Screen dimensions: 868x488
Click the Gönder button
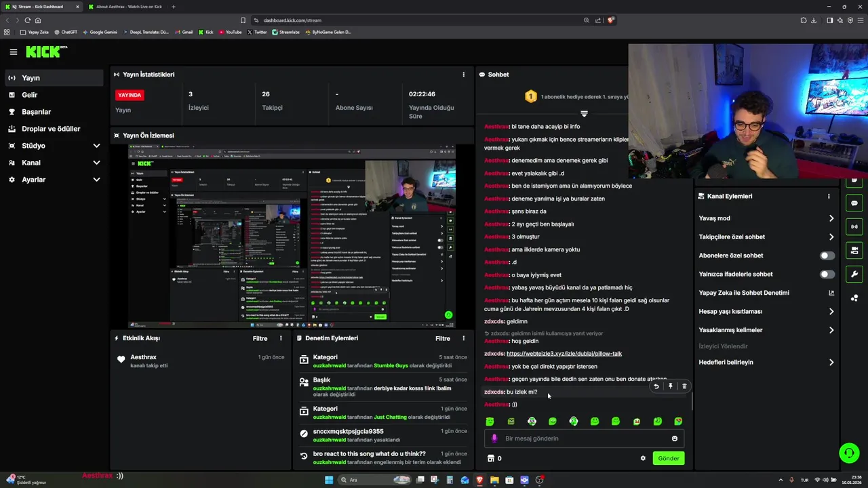pos(668,458)
